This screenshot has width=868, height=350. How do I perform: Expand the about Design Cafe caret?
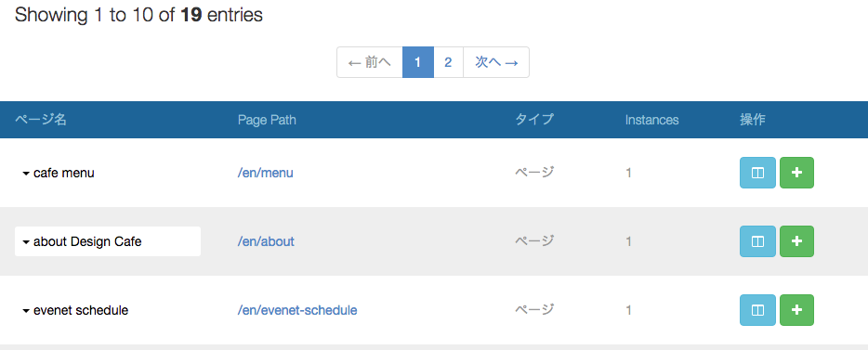pyautogui.click(x=25, y=242)
